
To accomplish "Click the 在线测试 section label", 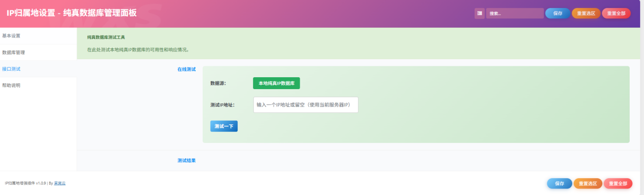I will pos(187,69).
